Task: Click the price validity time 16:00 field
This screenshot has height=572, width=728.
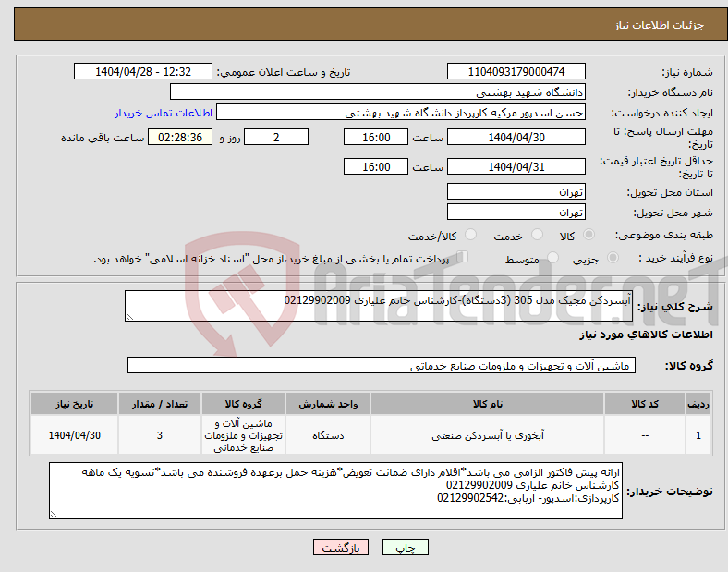Action: tap(376, 166)
